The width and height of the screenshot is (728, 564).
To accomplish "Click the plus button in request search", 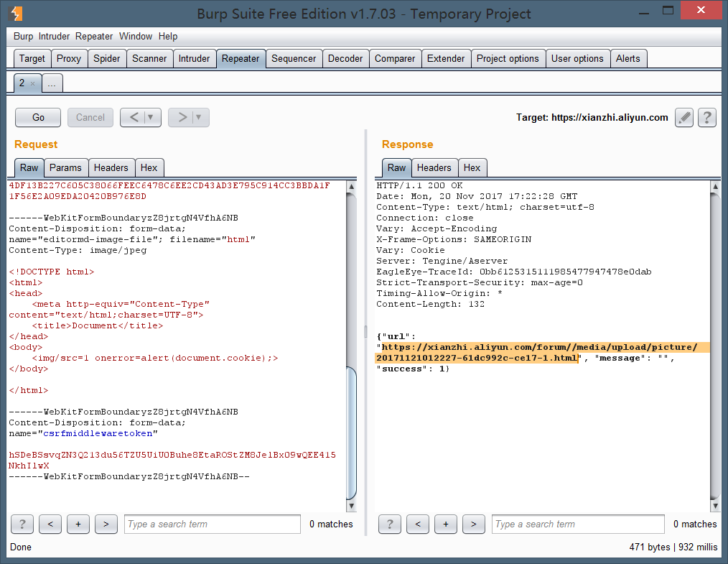I will (x=78, y=524).
